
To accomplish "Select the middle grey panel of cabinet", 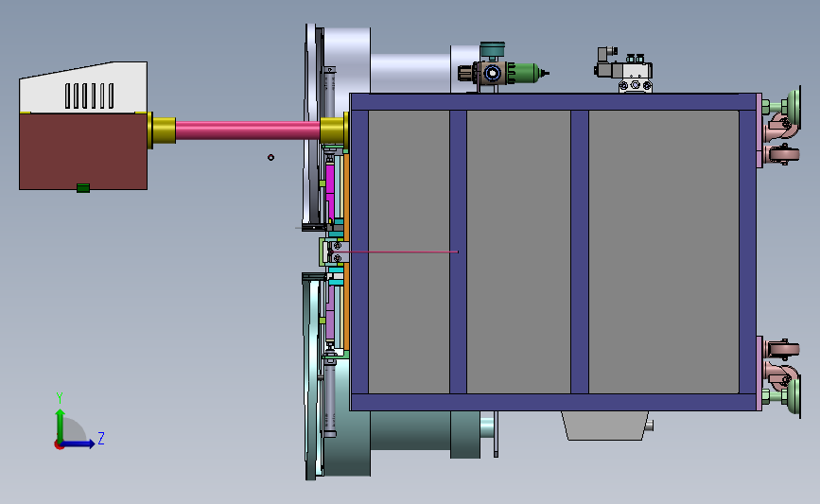I will 518,252.
